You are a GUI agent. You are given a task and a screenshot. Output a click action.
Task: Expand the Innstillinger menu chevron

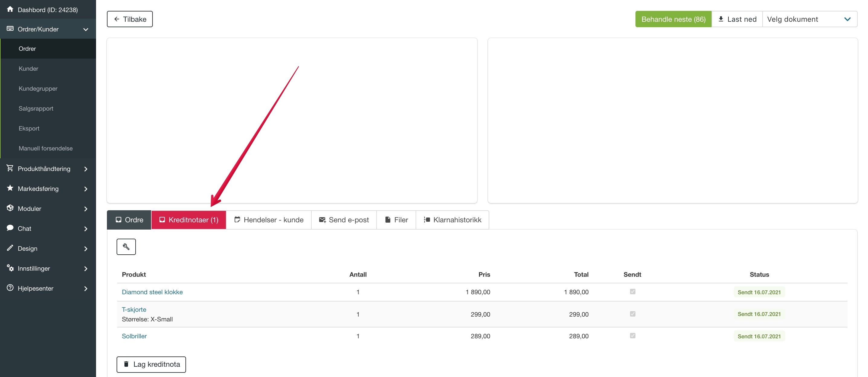click(85, 269)
